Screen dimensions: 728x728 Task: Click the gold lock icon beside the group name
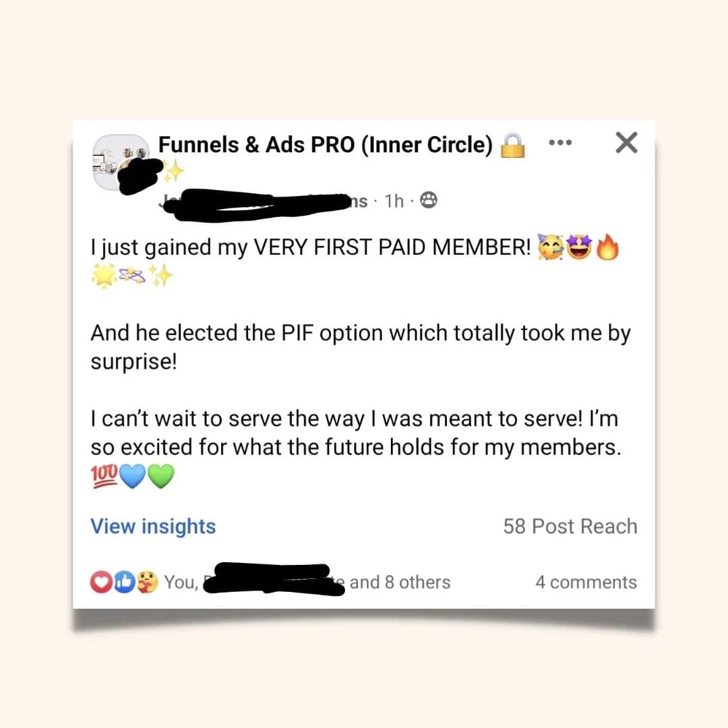point(513,145)
